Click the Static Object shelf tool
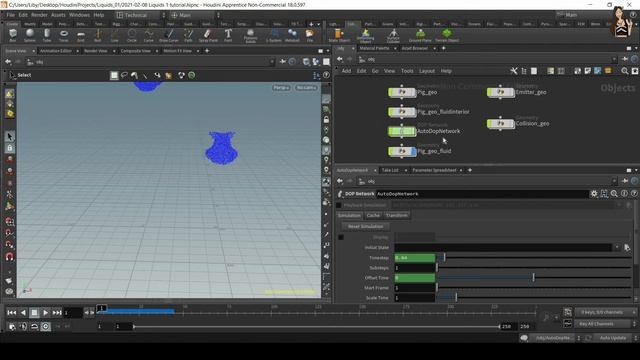The width and height of the screenshot is (640, 360). (x=339, y=36)
